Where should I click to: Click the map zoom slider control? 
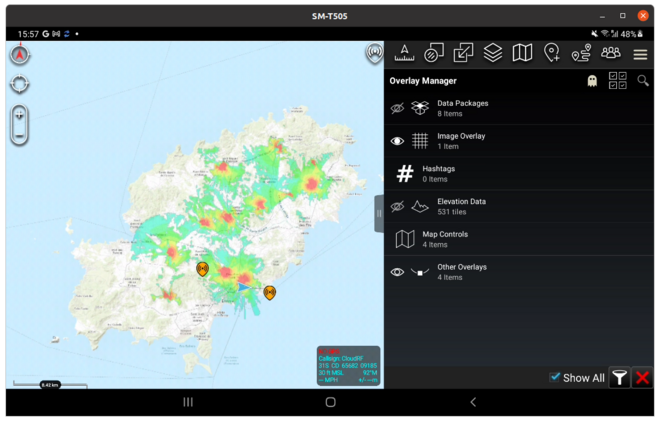(x=19, y=123)
